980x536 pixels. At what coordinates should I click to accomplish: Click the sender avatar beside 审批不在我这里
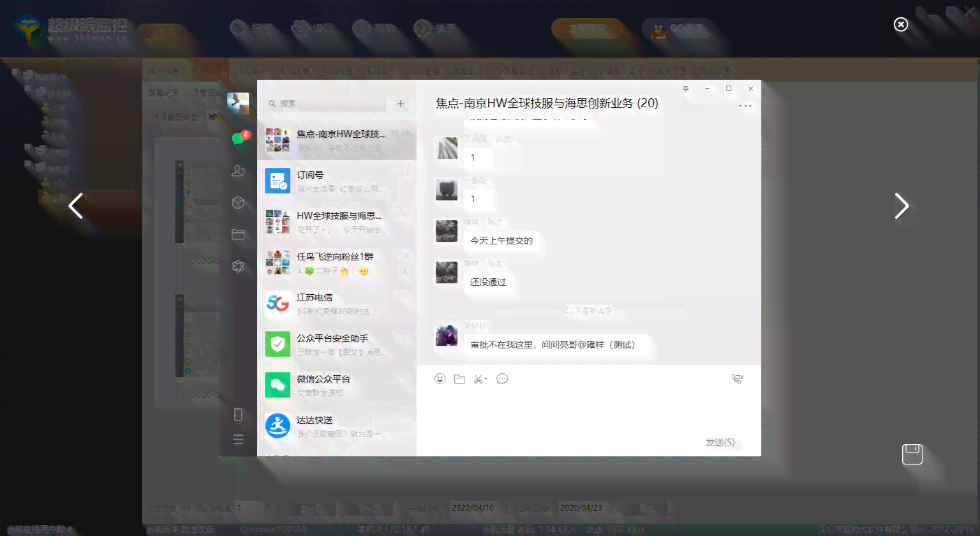447,335
